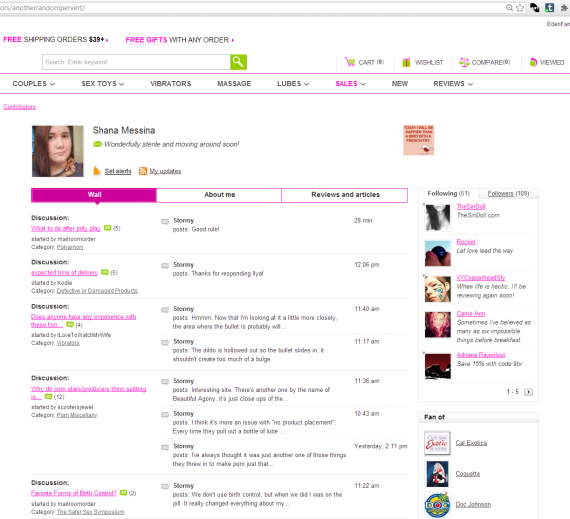Open the Tumblr extension icon in browser toolbar
Image resolution: width=570 pixels, height=519 pixels.
point(549,8)
